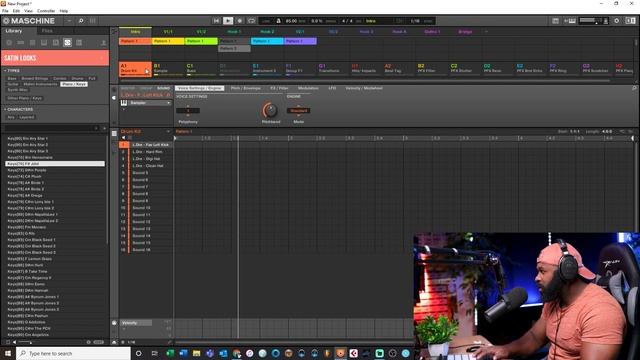Click the Play button in transport
This screenshot has height=360, width=640.
click(x=228, y=21)
